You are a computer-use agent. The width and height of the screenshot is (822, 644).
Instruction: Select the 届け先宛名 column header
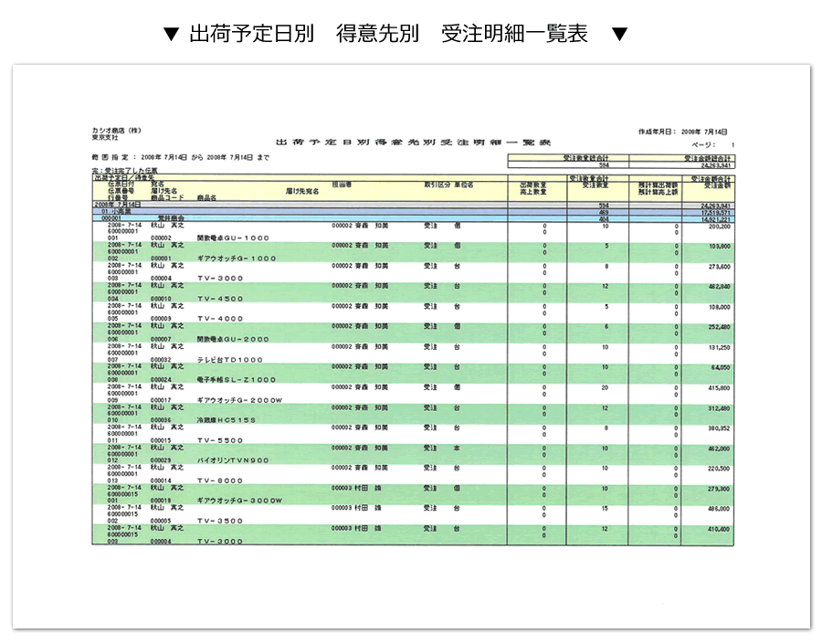tap(301, 192)
